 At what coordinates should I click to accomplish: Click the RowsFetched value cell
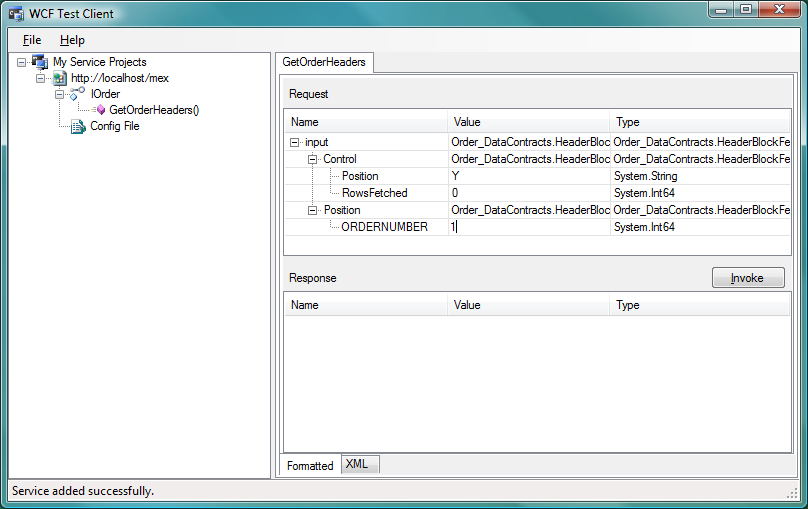point(528,193)
